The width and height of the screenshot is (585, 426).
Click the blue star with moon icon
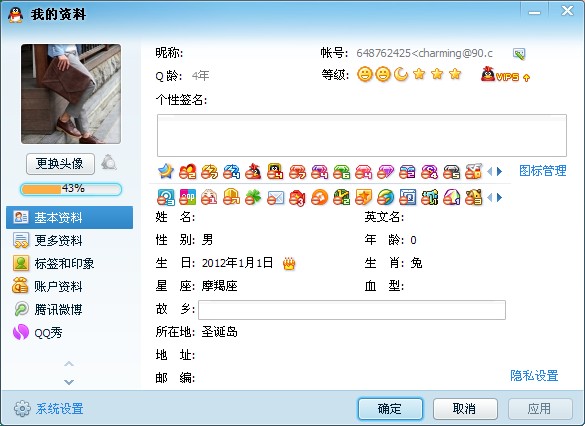pyautogui.click(x=166, y=171)
